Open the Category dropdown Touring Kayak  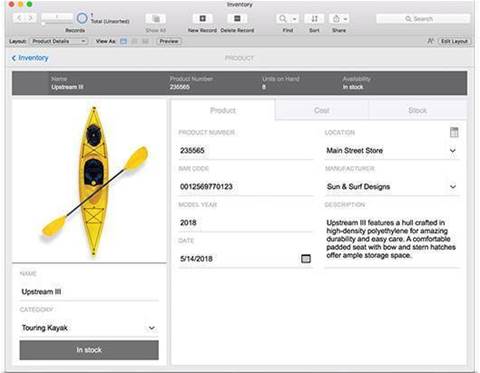tap(152, 328)
